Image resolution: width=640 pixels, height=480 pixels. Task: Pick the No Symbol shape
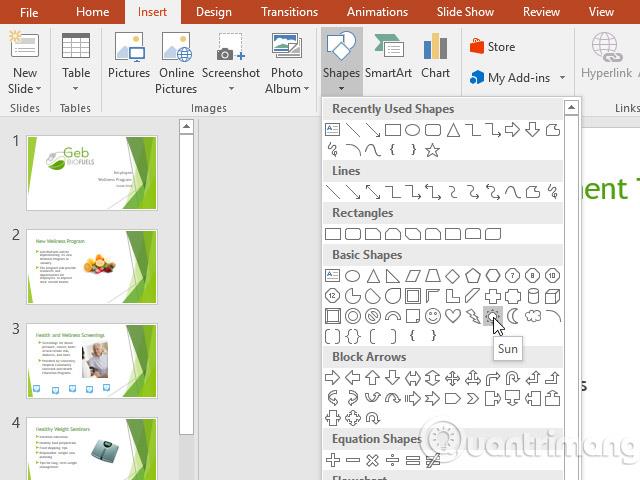click(373, 316)
